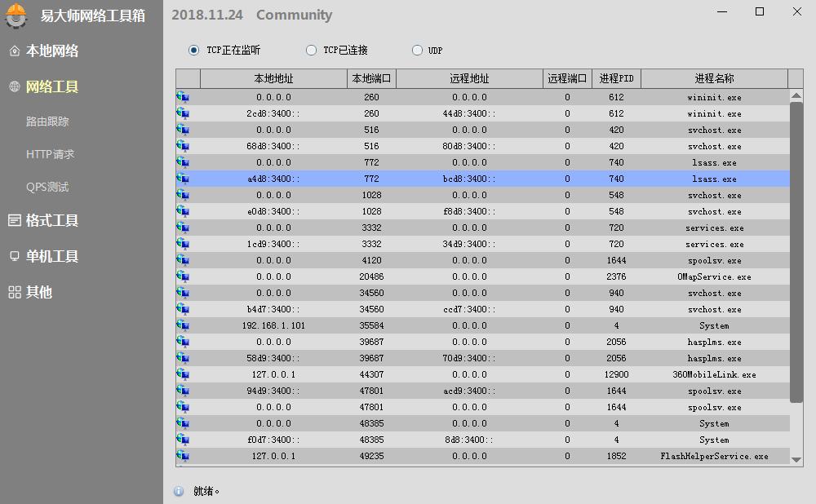Select the TCP正在监听 radio button
The width and height of the screenshot is (816, 504).
point(193,50)
